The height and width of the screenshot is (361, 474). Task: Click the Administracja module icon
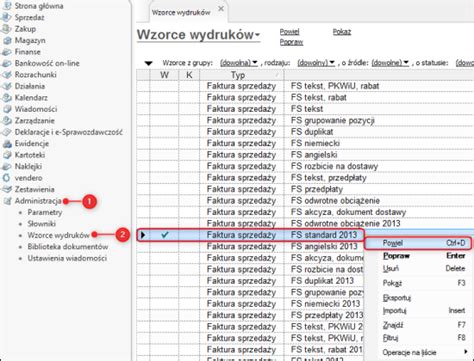[x=7, y=201]
